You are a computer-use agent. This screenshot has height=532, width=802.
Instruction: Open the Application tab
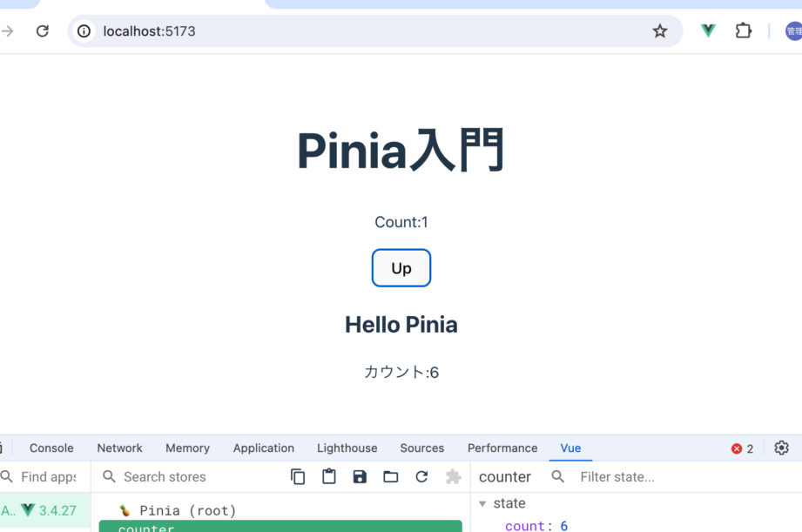point(264,448)
